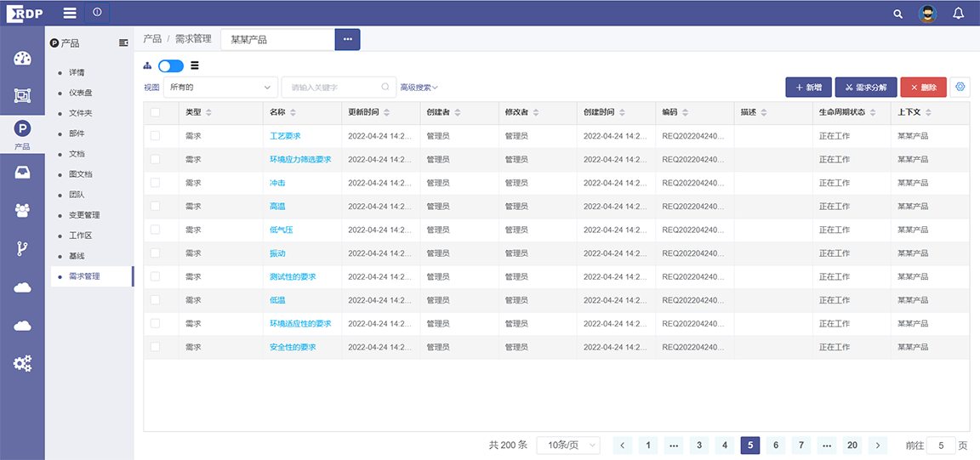Image resolution: width=980 pixels, height=460 pixels.
Task: Check the 高温 row checkbox
Action: pyautogui.click(x=155, y=207)
